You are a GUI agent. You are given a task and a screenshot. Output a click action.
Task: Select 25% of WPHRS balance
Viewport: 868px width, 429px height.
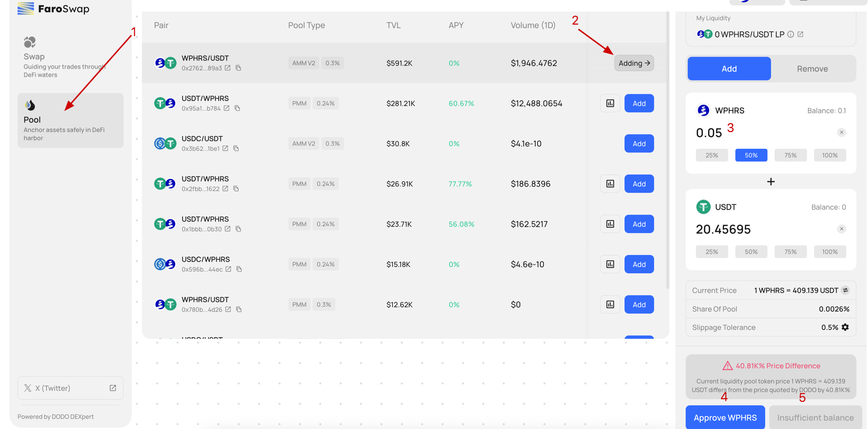[x=712, y=155]
